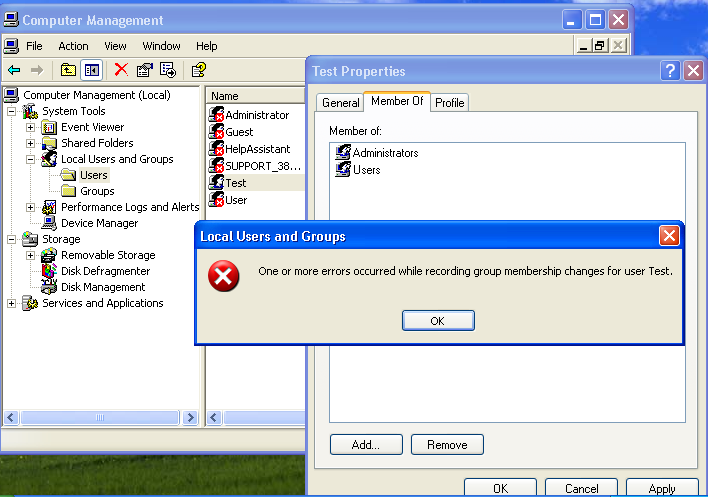Viewport: 708px width, 497px height.
Task: Expand the Event Viewer tree node
Action: [30, 127]
